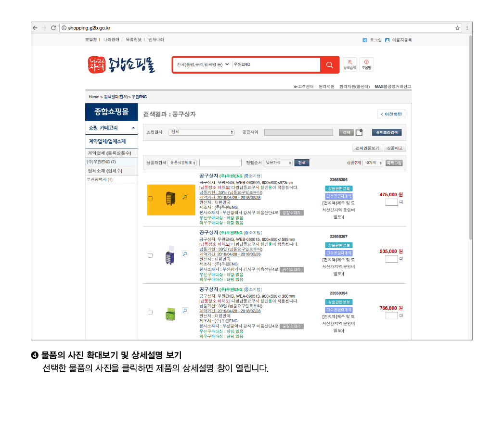The height and width of the screenshot is (428, 504).
Task: Reload the page in the browser
Action: [53, 28]
